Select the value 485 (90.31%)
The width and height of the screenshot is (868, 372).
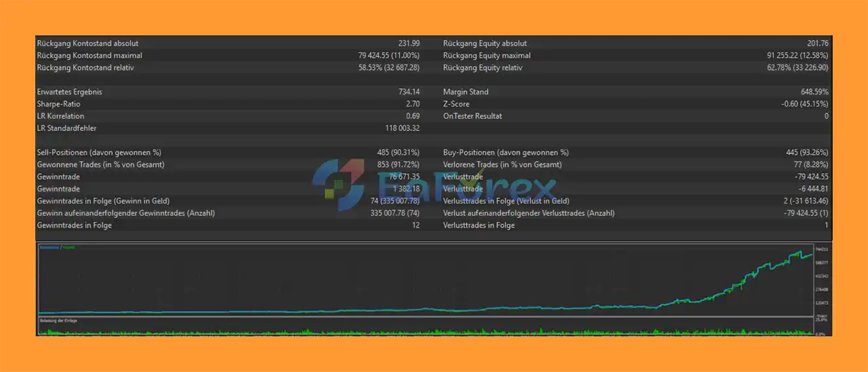coord(399,153)
